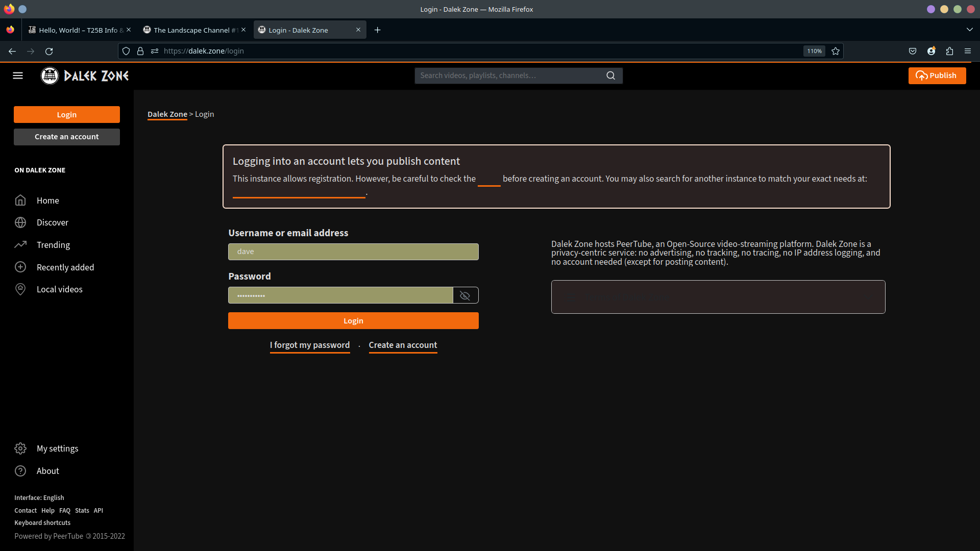980x551 pixels.
Task: Open Local videos section
Action: tap(59, 289)
